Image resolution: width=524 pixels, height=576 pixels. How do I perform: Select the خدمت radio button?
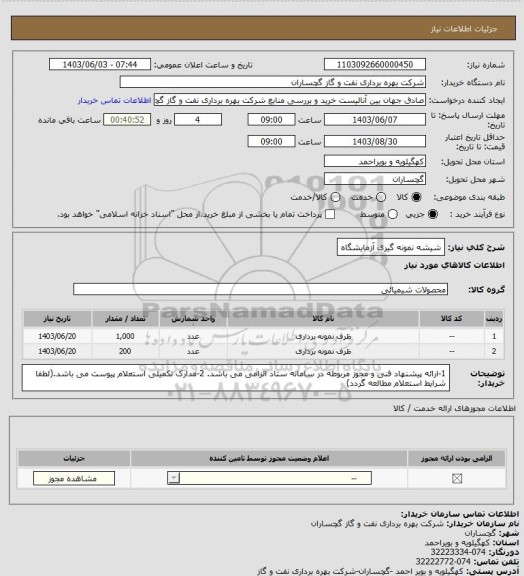(381, 197)
